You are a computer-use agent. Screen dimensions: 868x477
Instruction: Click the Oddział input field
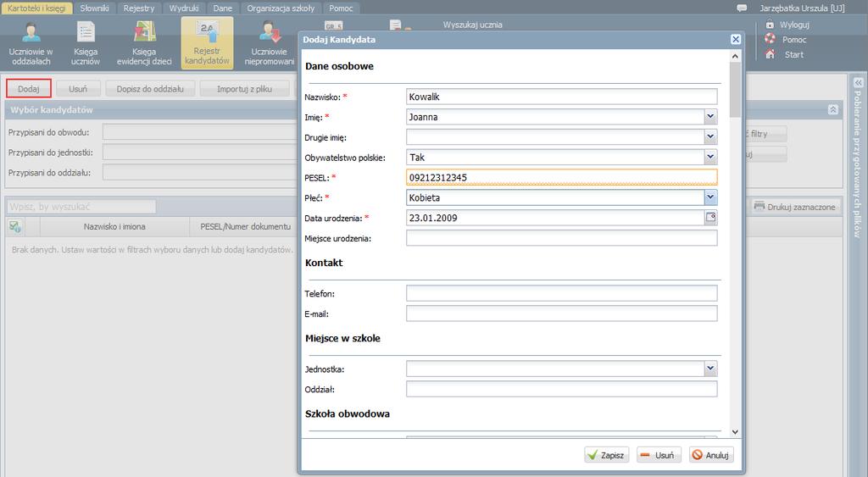pyautogui.click(x=562, y=389)
